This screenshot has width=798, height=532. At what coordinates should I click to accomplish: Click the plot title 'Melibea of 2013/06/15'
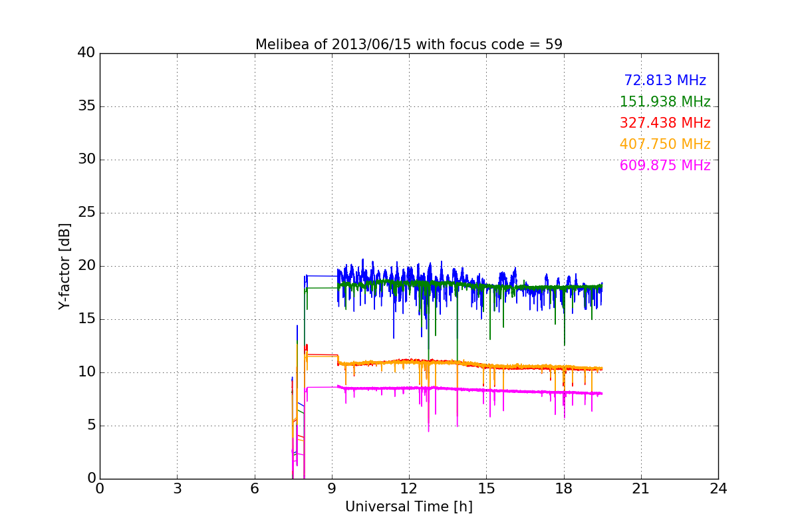408,45
